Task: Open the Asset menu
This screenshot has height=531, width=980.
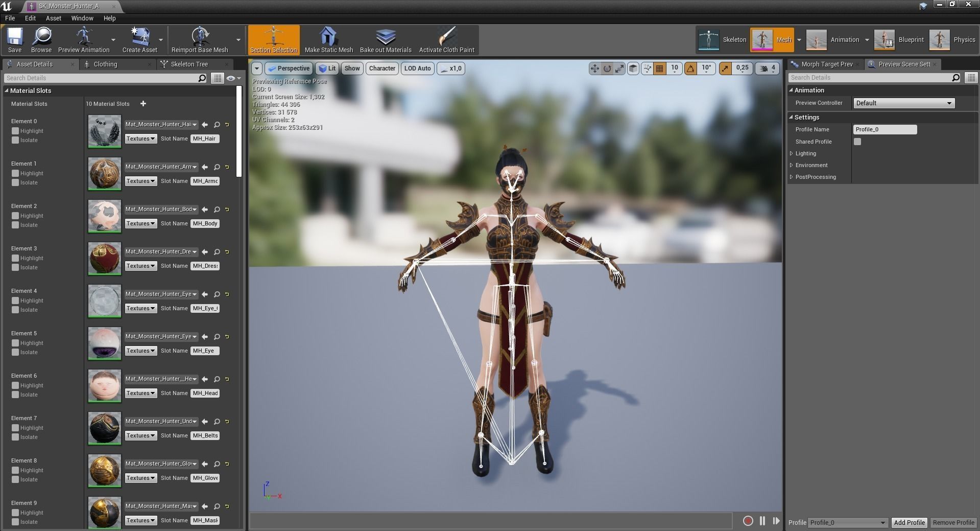Action: pos(54,18)
